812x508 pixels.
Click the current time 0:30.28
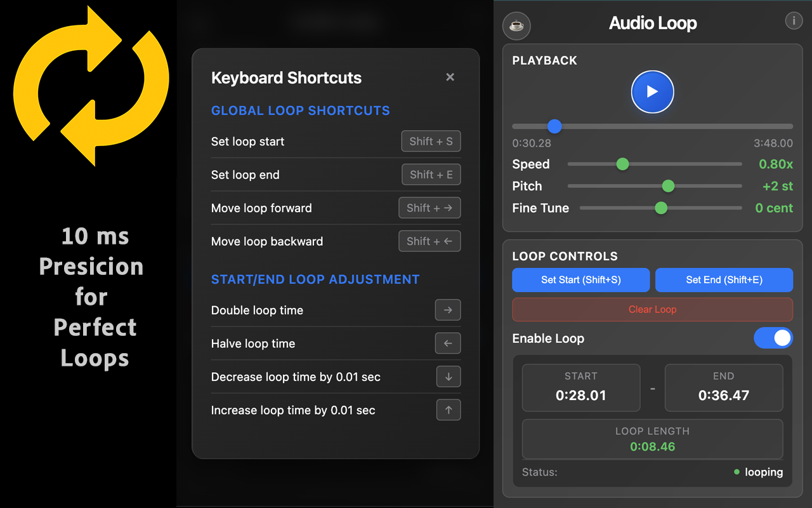click(532, 144)
